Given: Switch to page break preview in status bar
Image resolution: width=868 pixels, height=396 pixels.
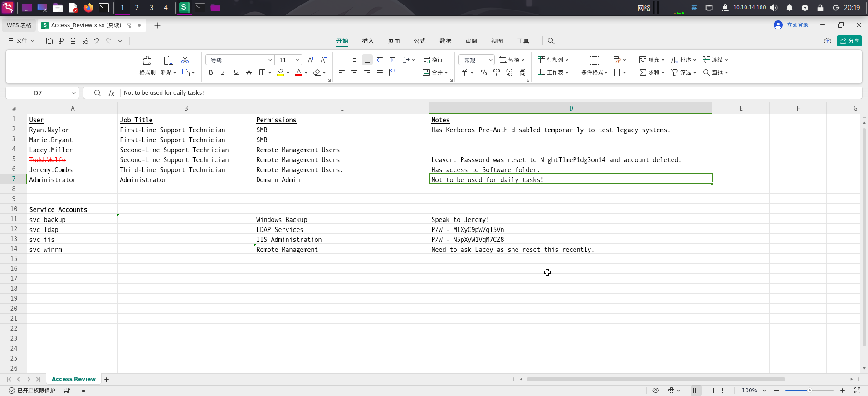Looking at the screenshot, I should coord(726,391).
